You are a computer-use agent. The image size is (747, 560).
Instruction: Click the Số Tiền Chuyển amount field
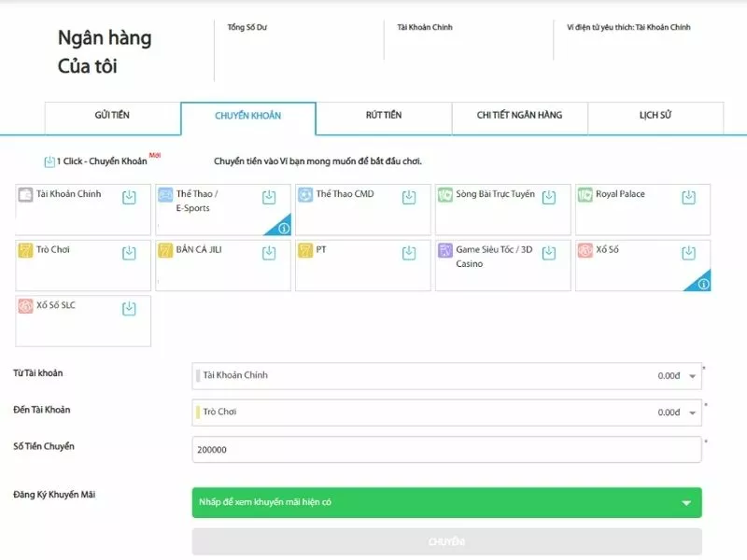pyautogui.click(x=446, y=450)
